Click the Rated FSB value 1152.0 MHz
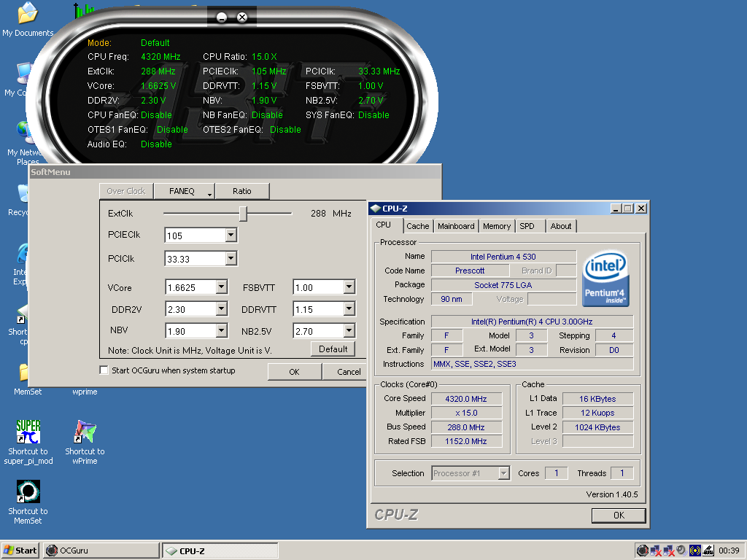 [466, 441]
